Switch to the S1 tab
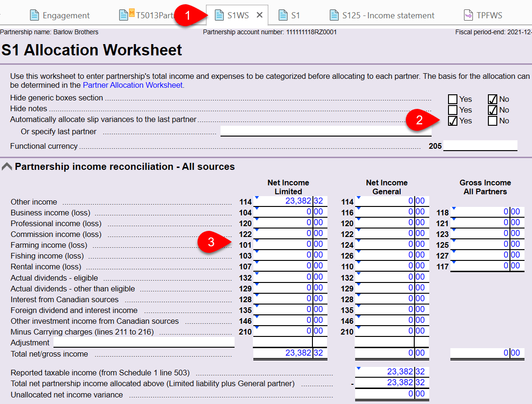Screen dimensions: 532x404 tap(289, 15)
